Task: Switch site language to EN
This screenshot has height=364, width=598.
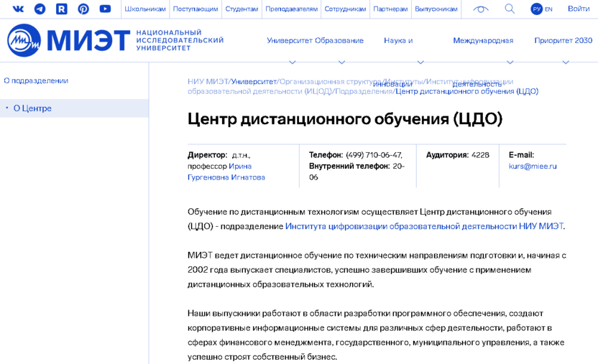Action: (548, 9)
